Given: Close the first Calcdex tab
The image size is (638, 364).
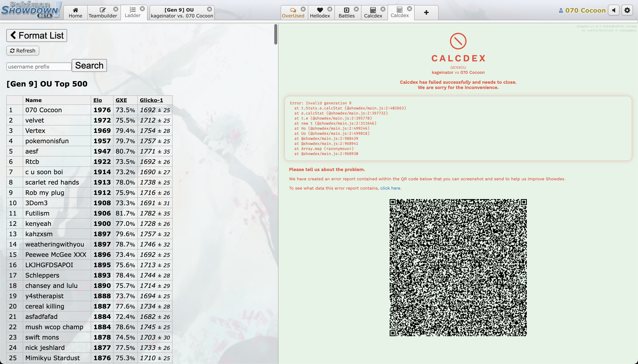Looking at the screenshot, I should click(383, 9).
